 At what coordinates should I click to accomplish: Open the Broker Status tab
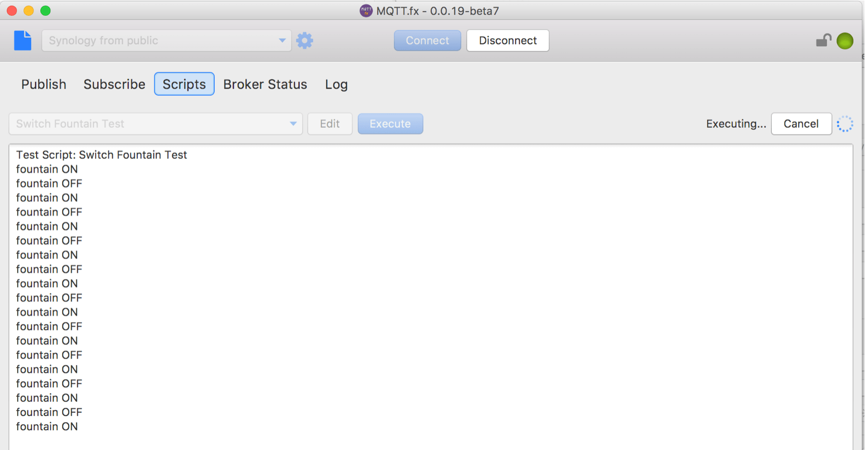(265, 84)
